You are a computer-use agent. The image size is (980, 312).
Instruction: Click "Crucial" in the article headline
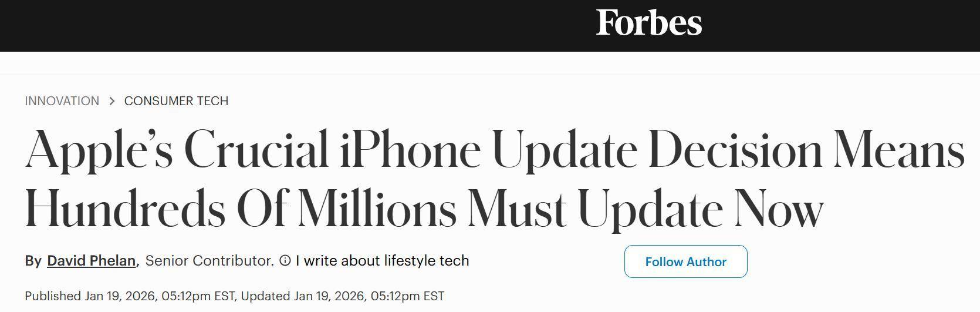pyautogui.click(x=256, y=150)
